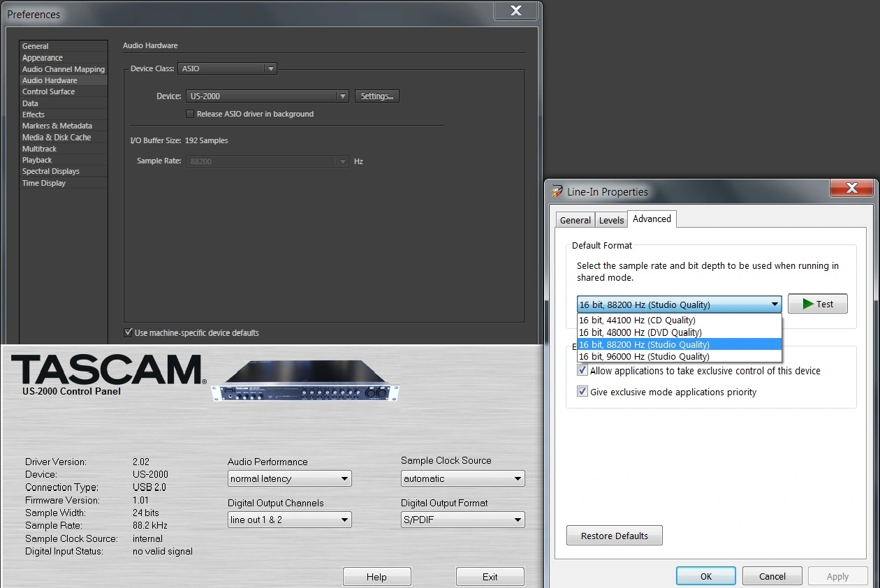Click the Line-In Properties title text
Image resolution: width=880 pixels, height=588 pixels.
click(608, 192)
